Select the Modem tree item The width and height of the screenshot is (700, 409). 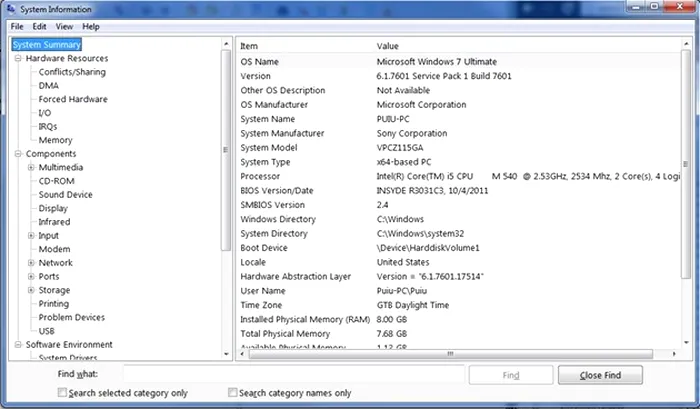coord(54,249)
